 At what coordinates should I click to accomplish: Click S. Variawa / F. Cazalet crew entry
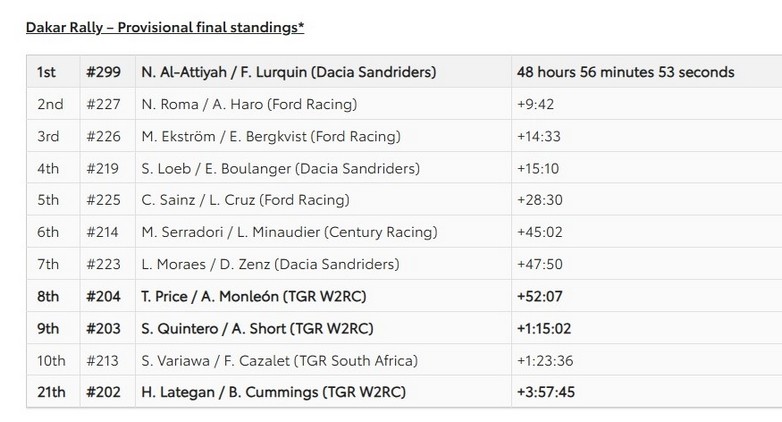280,360
